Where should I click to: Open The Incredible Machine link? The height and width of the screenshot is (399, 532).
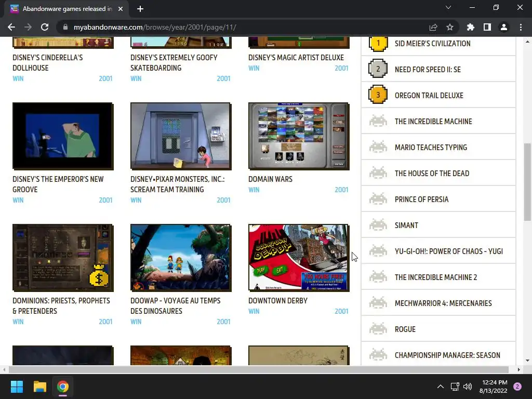pos(433,122)
